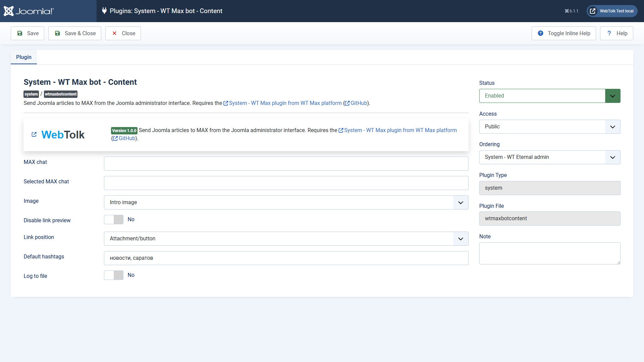Screen dimensions: 644x362
Task: Click the red X Close icon
Action: (x=114, y=33)
